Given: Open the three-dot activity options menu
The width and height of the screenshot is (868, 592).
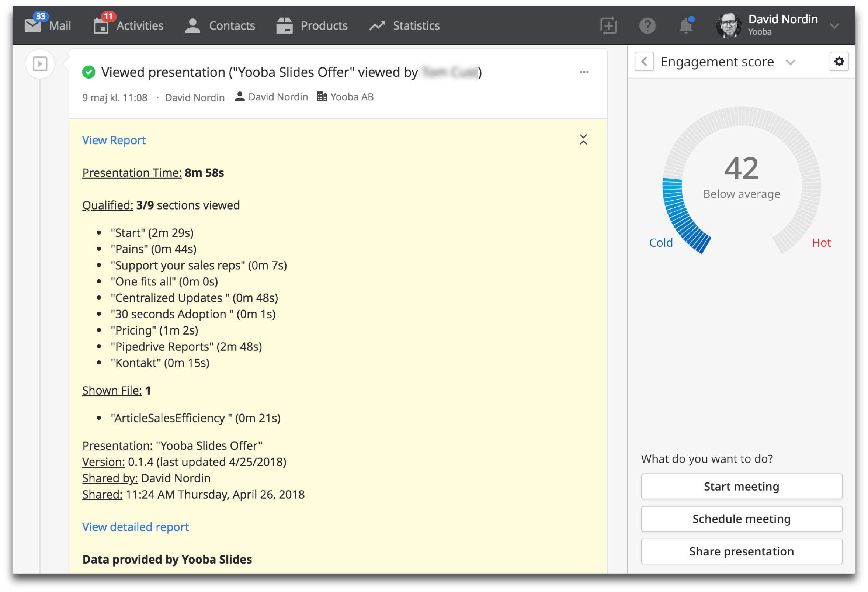Looking at the screenshot, I should pyautogui.click(x=584, y=72).
